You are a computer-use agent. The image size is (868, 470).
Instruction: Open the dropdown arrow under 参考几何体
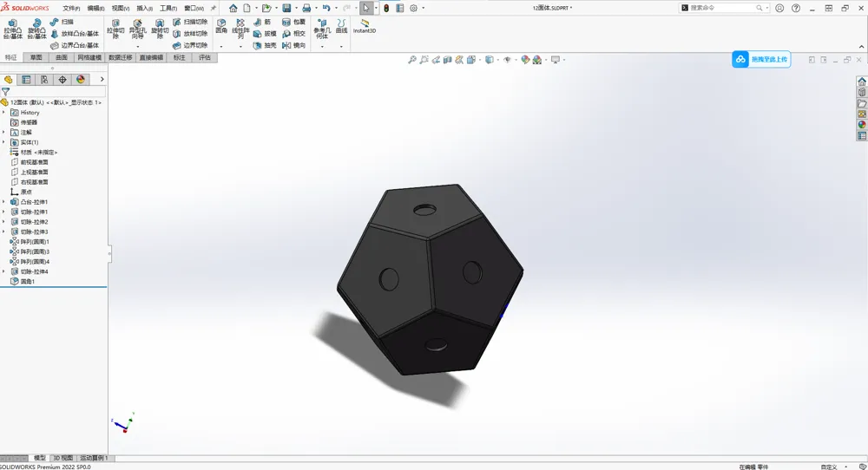(x=322, y=47)
